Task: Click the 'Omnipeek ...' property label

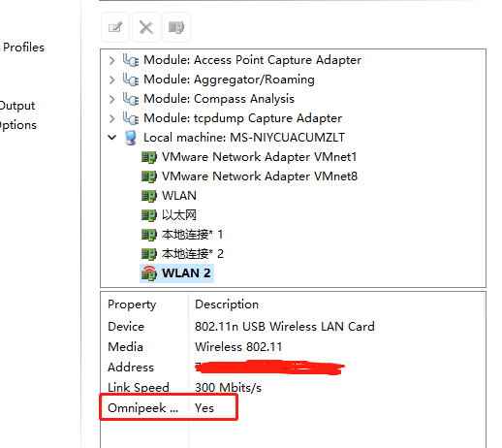Action: 142,408
